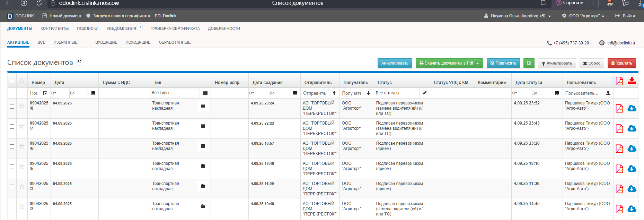Open the ДОВЕРЕННОСТИ tab
The image size is (644, 220).
click(224, 28)
